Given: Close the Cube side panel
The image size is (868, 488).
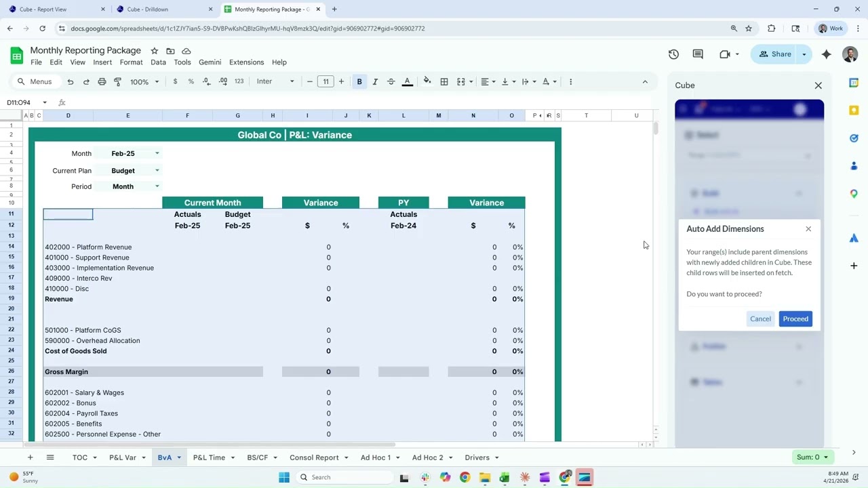Looking at the screenshot, I should tap(818, 85).
